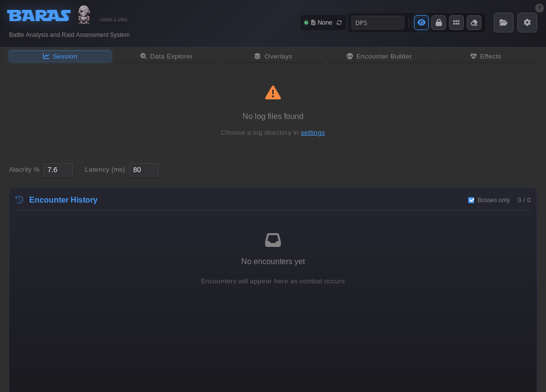Uncheck the Bosses only checkbox
Screen dimensions: 546x392
pyautogui.click(x=471, y=200)
